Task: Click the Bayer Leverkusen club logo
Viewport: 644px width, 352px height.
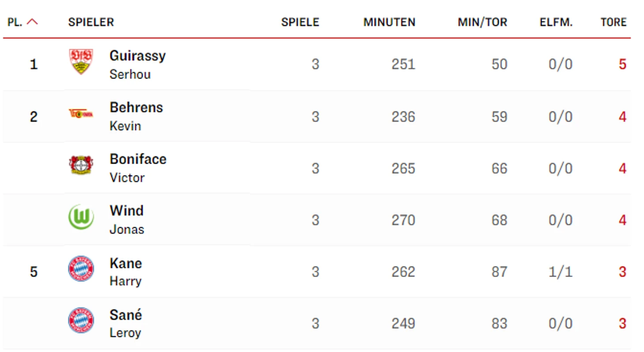Action: pyautogui.click(x=81, y=165)
